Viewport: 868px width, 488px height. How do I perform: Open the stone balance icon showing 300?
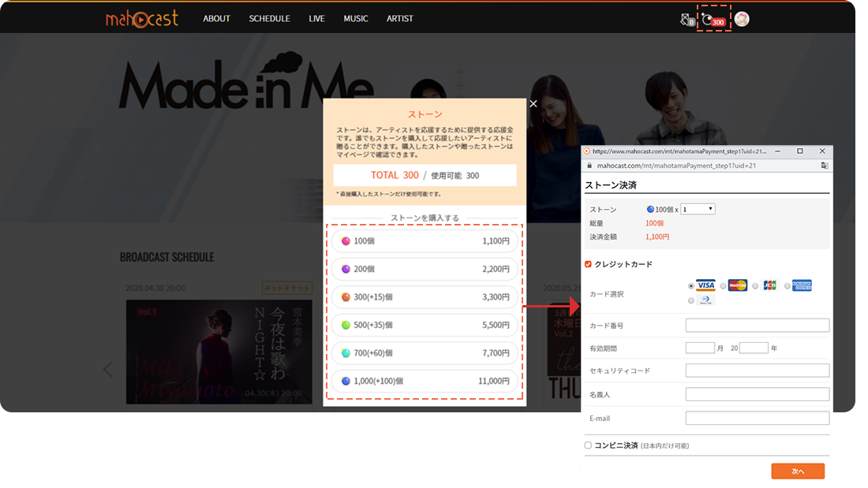tap(714, 20)
